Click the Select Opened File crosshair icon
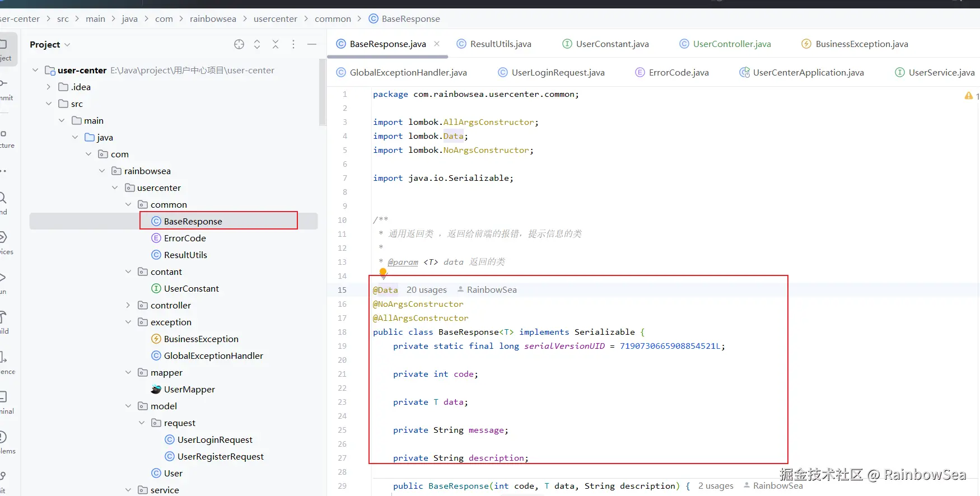The width and height of the screenshot is (980, 496). tap(239, 44)
